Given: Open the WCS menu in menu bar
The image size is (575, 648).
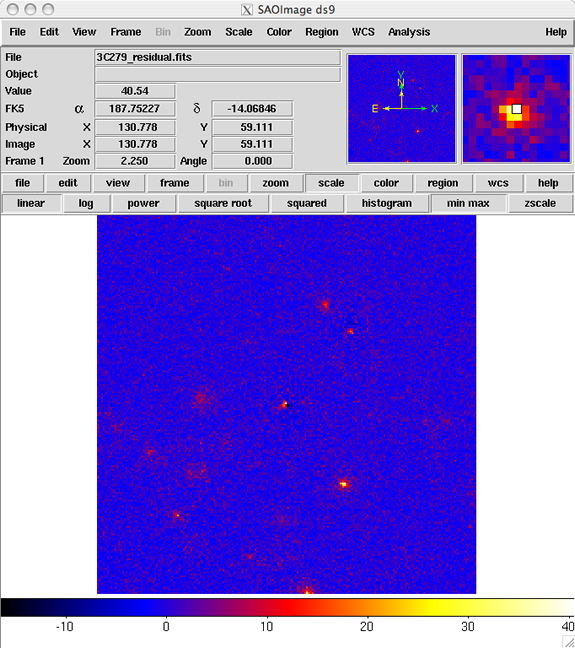Looking at the screenshot, I should [x=363, y=32].
